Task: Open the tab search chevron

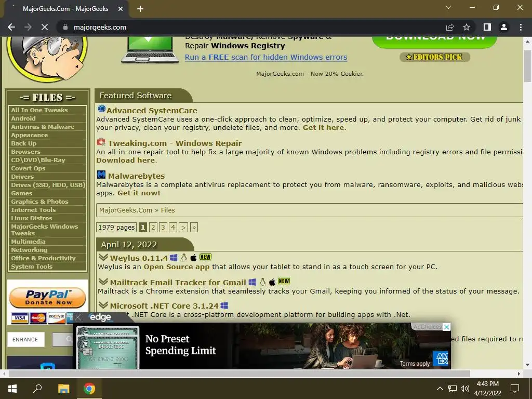Action: click(x=448, y=7)
